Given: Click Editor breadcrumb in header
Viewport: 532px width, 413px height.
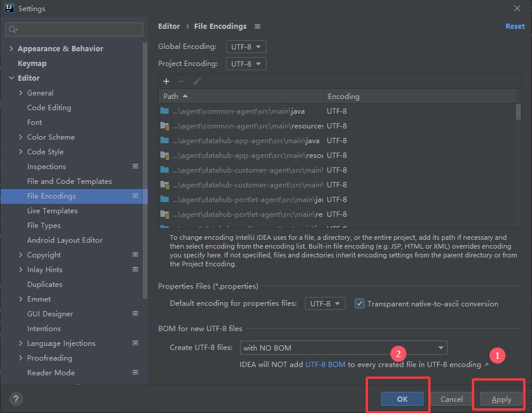Looking at the screenshot, I should point(169,26).
